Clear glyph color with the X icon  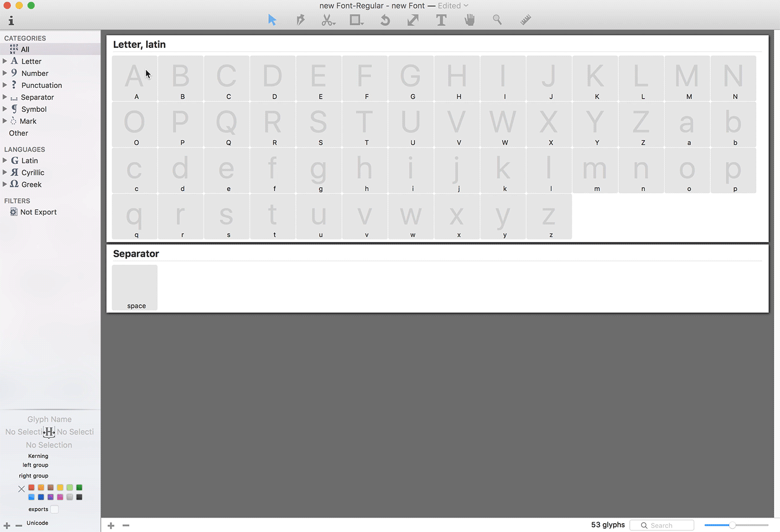tap(21, 489)
